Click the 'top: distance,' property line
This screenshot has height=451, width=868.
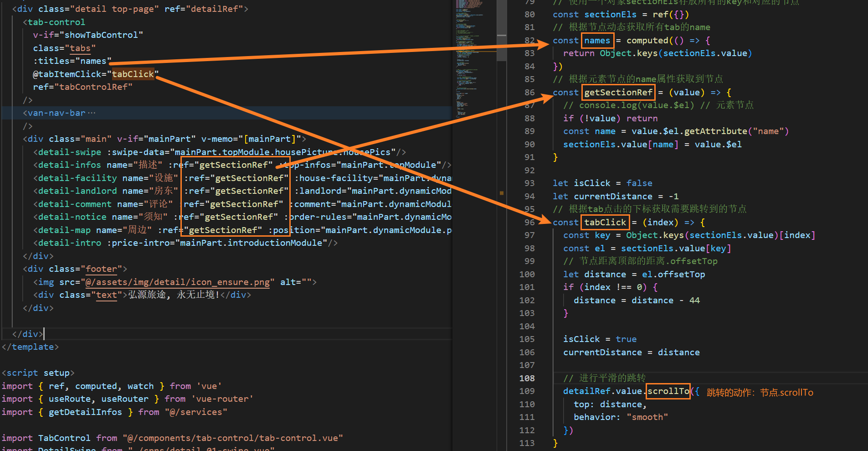(x=610, y=404)
